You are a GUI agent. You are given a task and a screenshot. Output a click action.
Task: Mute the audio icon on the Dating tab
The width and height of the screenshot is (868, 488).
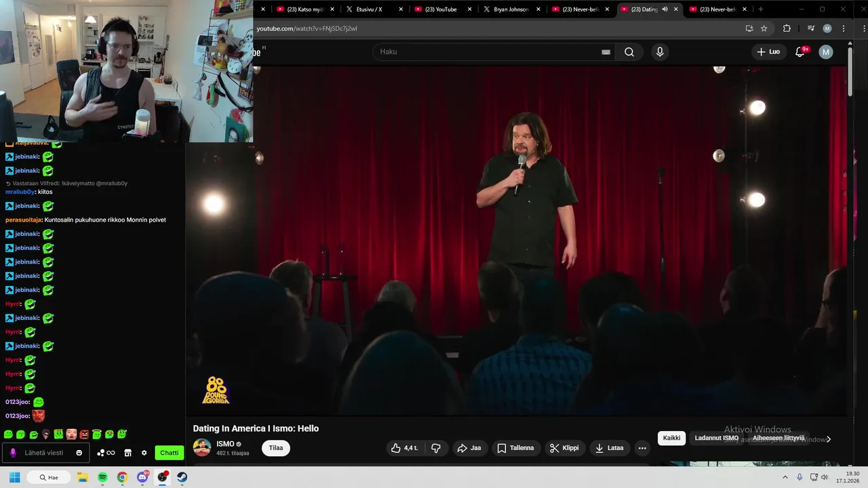coord(665,9)
